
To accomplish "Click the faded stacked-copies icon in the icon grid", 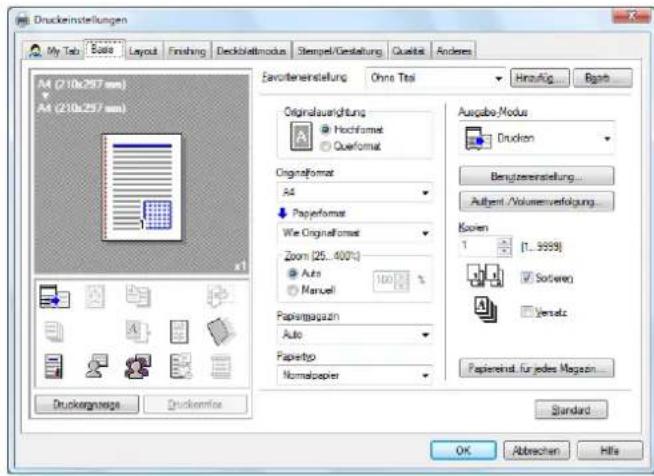I will (x=138, y=296).
